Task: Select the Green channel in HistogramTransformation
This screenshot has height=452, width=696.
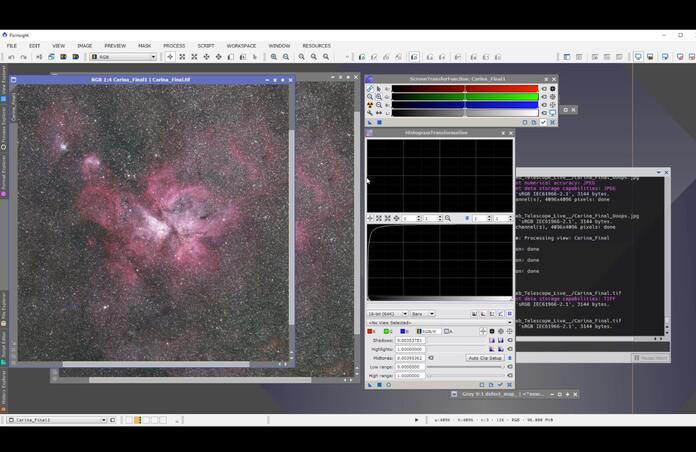Action: pos(388,331)
